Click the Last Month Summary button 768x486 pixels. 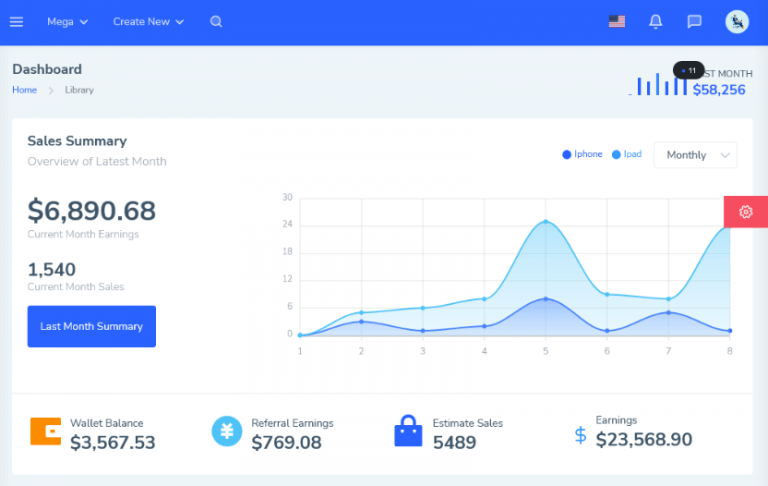(x=92, y=326)
